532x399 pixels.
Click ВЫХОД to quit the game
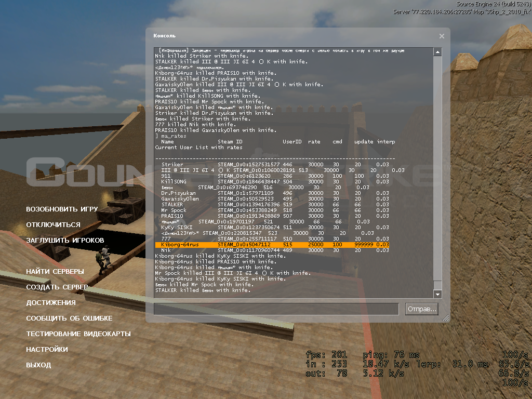click(38, 365)
